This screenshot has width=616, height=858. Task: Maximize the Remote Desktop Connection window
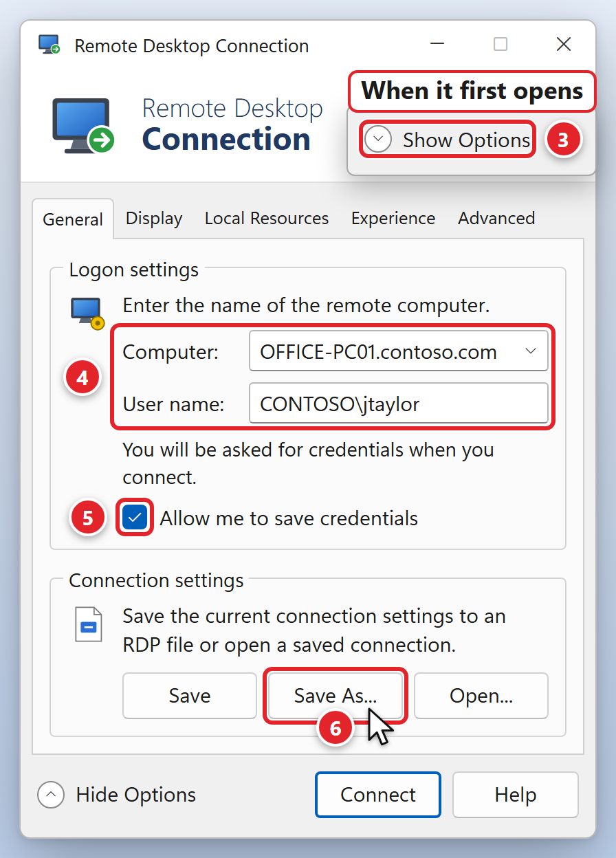point(500,45)
